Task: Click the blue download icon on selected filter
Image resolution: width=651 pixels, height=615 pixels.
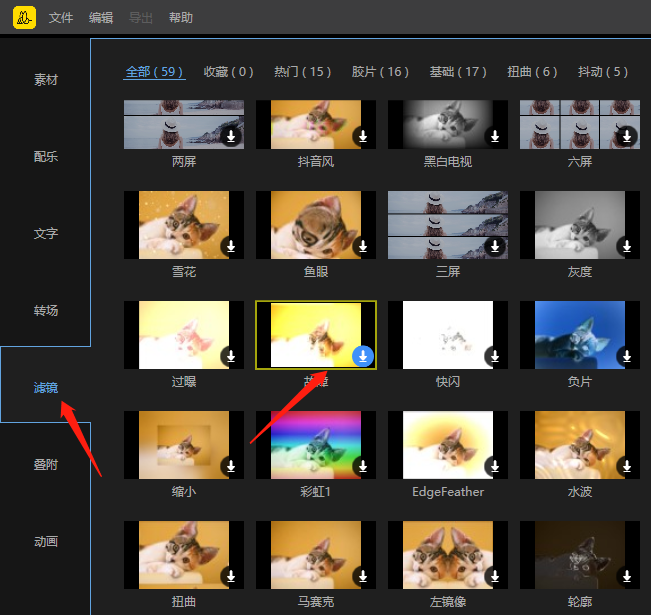Action: [x=363, y=356]
